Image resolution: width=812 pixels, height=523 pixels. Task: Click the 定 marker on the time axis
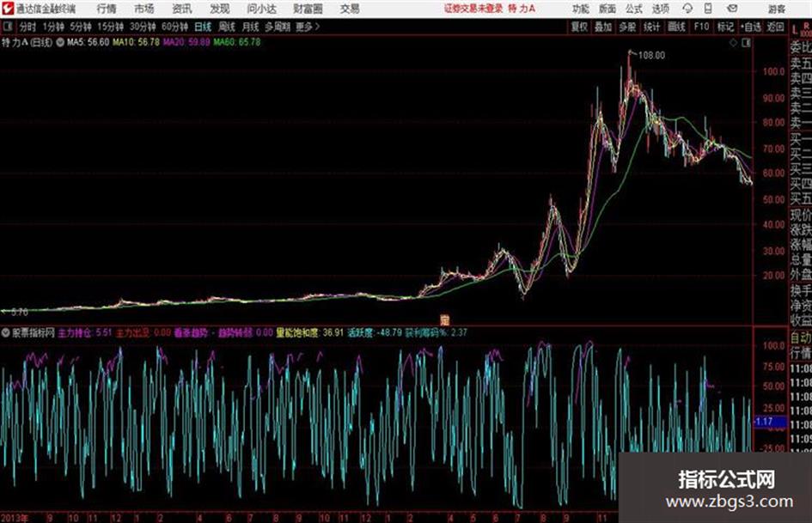tap(444, 320)
